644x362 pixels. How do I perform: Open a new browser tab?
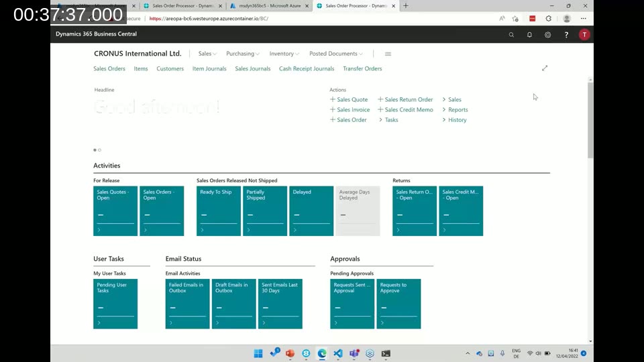tap(406, 6)
